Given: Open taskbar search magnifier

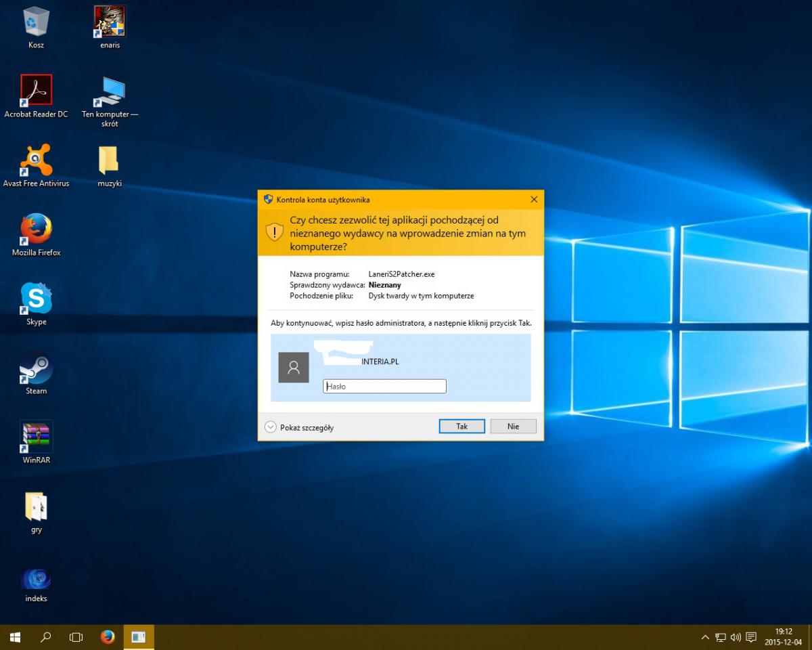Looking at the screenshot, I should pos(46,637).
